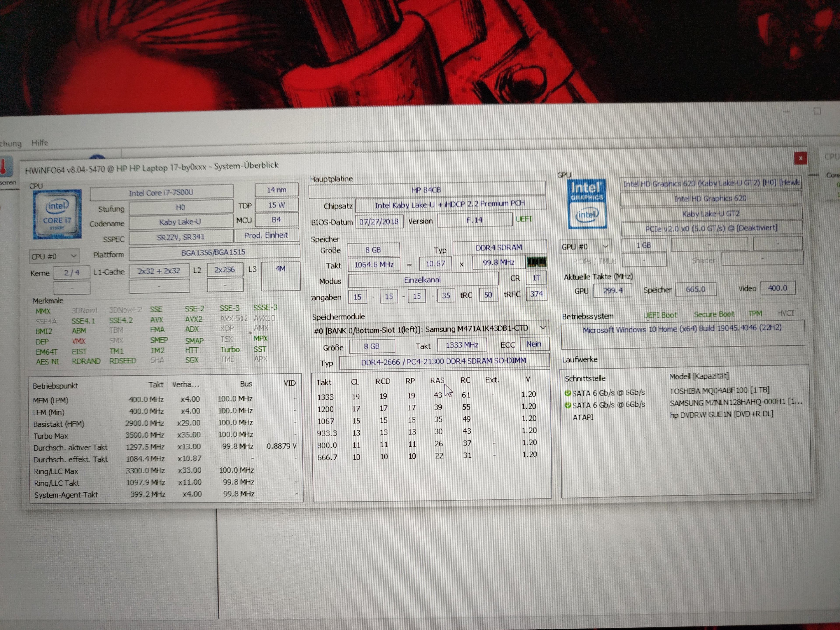
Task: Close the System-Überblick window with the red X
Action: point(800,158)
